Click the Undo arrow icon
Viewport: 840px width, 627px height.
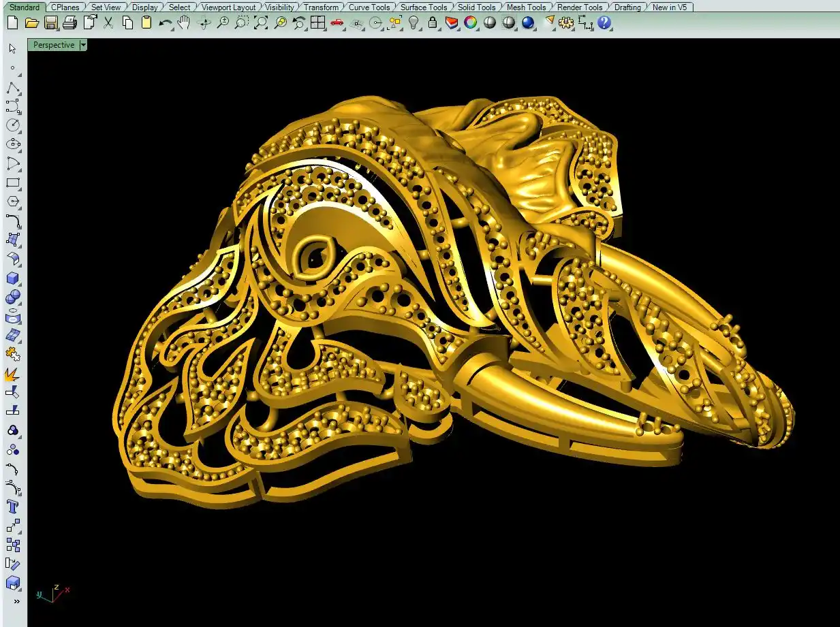[166, 22]
